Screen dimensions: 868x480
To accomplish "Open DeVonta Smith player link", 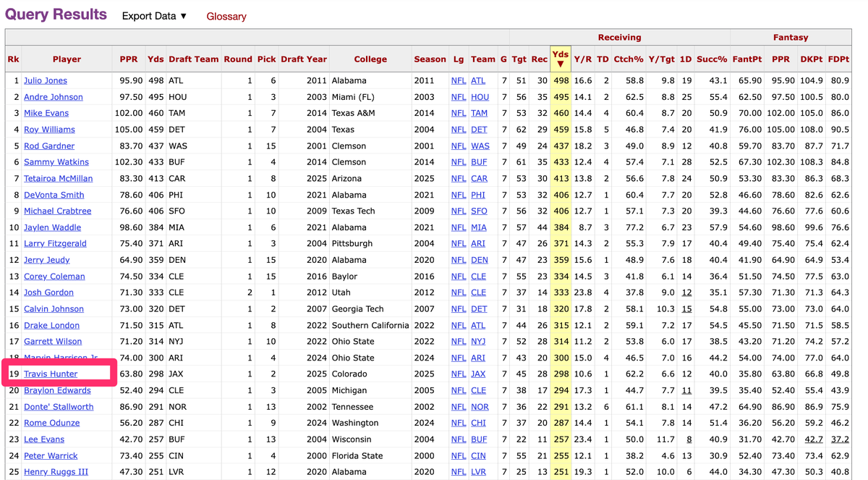I will point(54,195).
